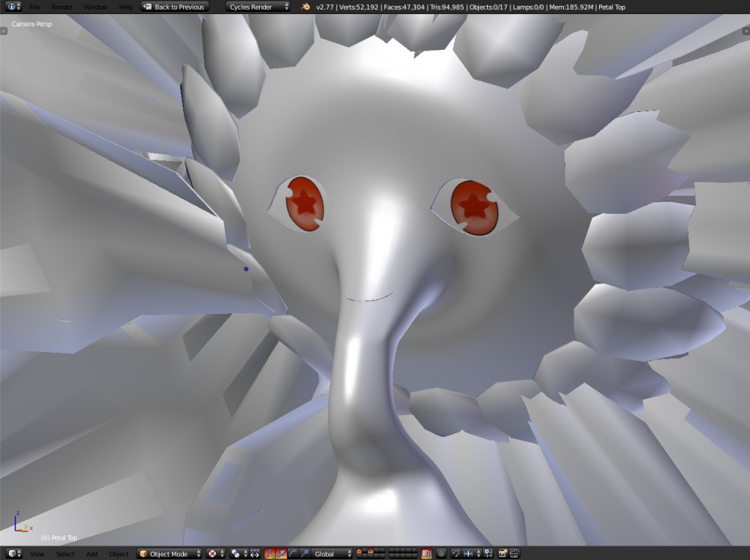Image resolution: width=750 pixels, height=560 pixels.
Task: Expand the left tool shelf plus handle
Action: pyautogui.click(x=4, y=31)
